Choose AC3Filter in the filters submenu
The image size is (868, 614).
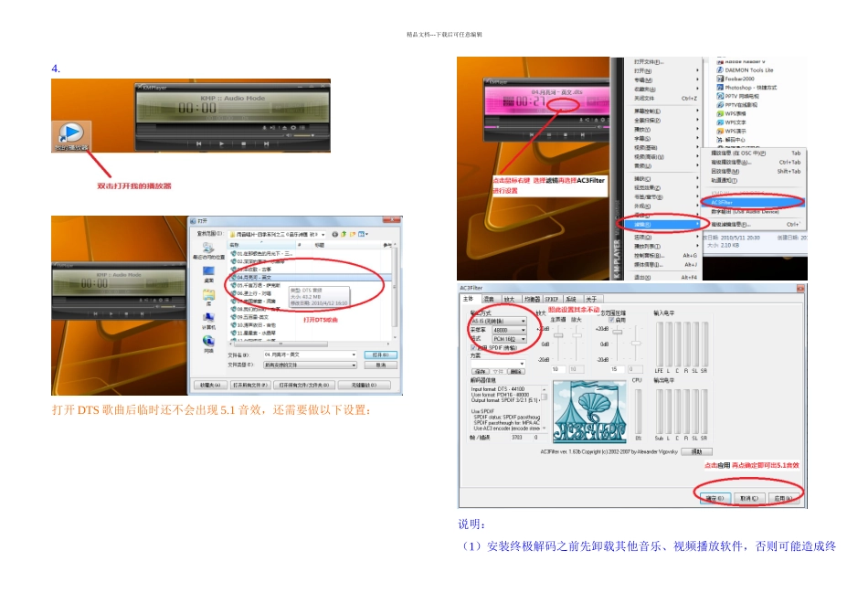pos(752,202)
